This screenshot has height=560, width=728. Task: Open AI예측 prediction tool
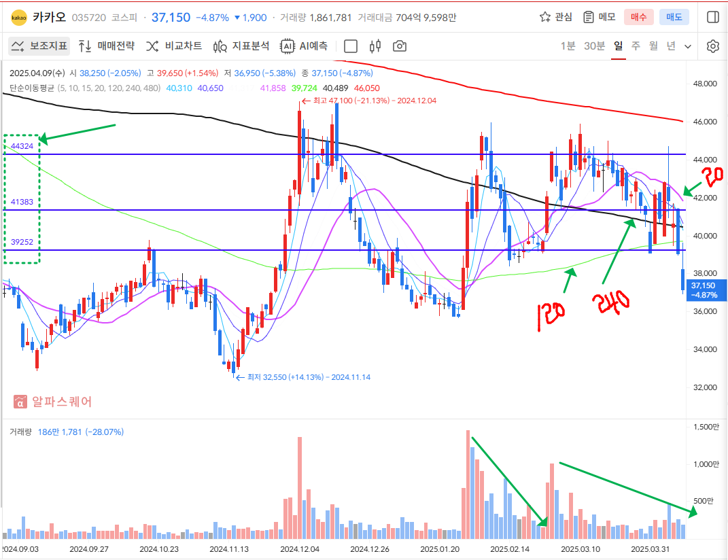pos(304,46)
